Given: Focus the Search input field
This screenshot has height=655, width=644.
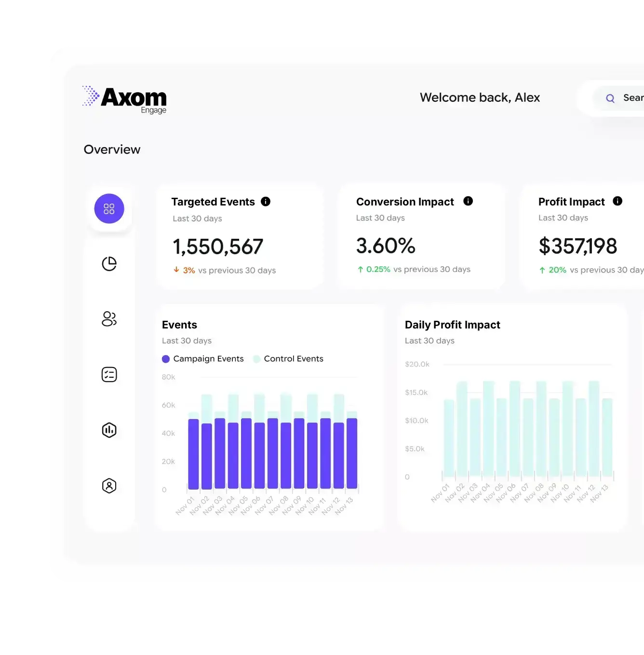Looking at the screenshot, I should (619, 98).
